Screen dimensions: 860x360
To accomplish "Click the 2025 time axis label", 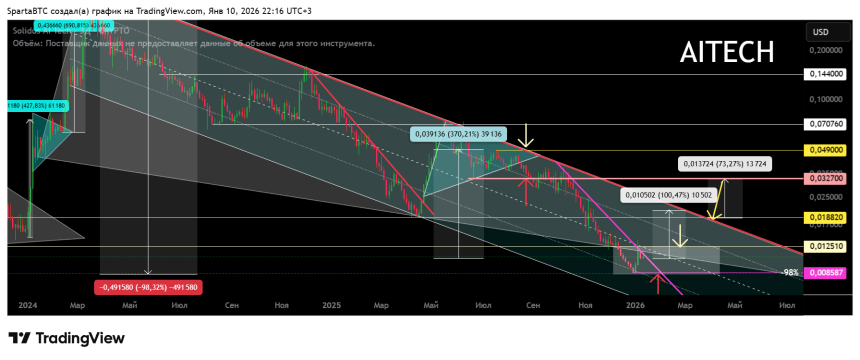I will click(332, 305).
